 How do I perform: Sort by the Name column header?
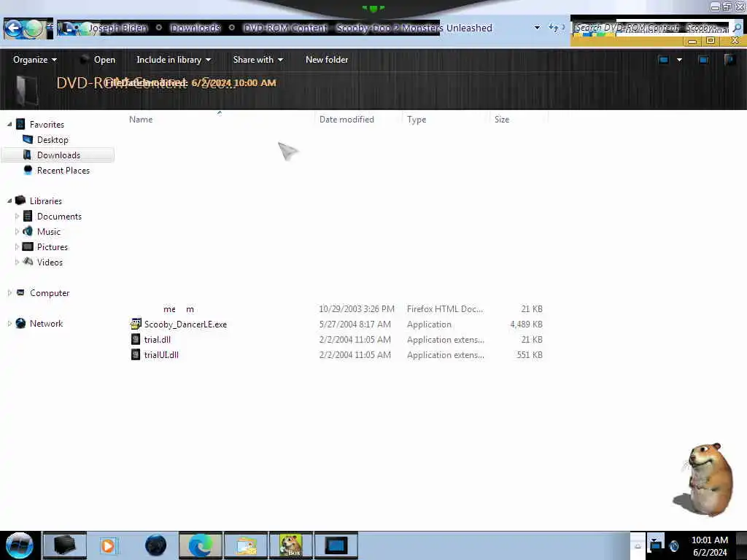(141, 120)
